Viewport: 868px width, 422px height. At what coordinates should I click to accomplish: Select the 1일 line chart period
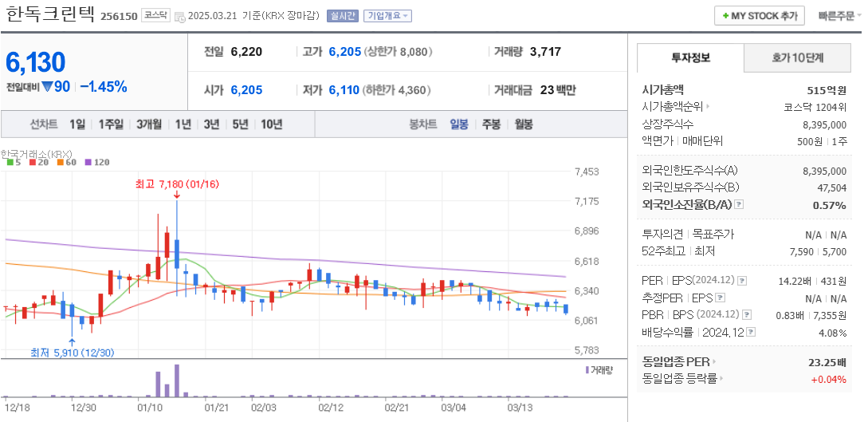[x=77, y=124]
